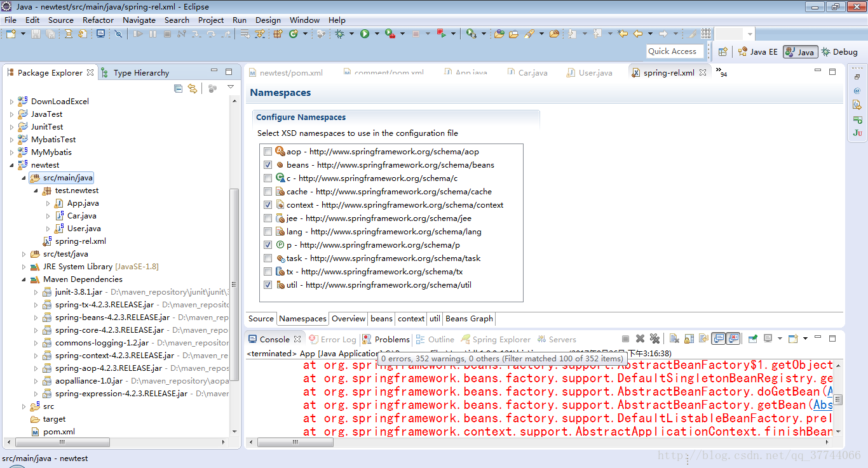This screenshot has width=868, height=468.
Task: Click Pin Console icon
Action: pyautogui.click(x=753, y=338)
